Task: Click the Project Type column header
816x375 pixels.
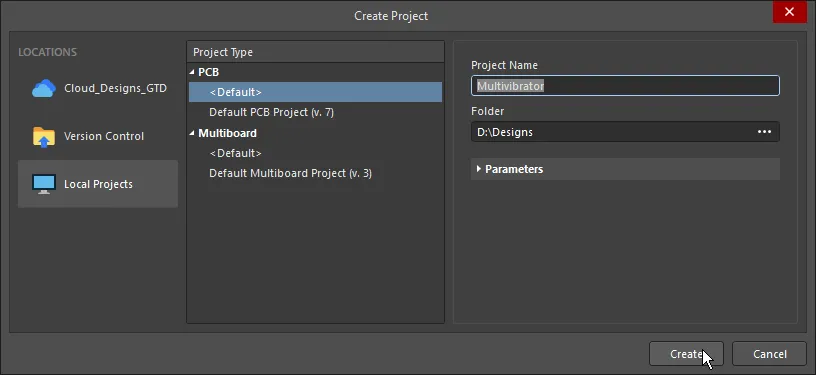Action: point(315,52)
